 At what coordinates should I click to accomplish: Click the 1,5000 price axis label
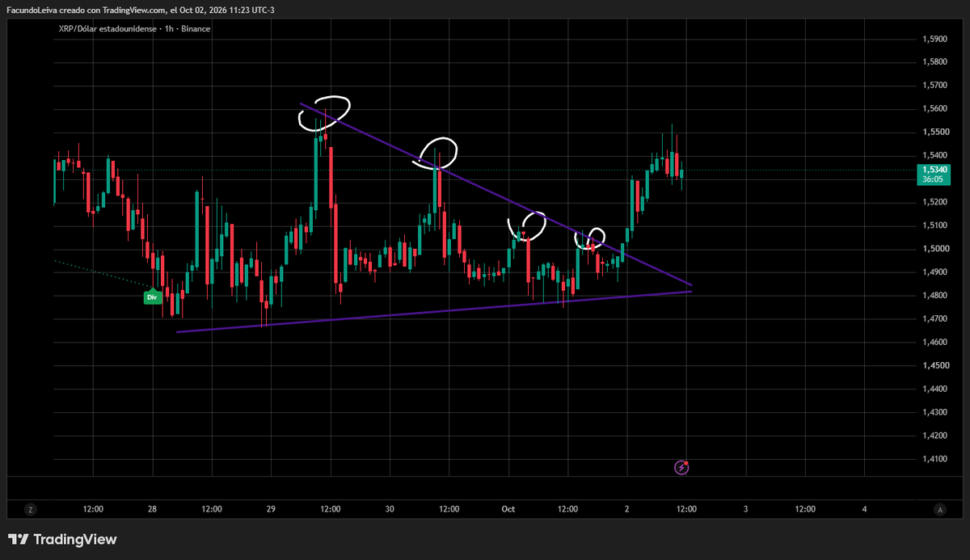tap(935, 249)
